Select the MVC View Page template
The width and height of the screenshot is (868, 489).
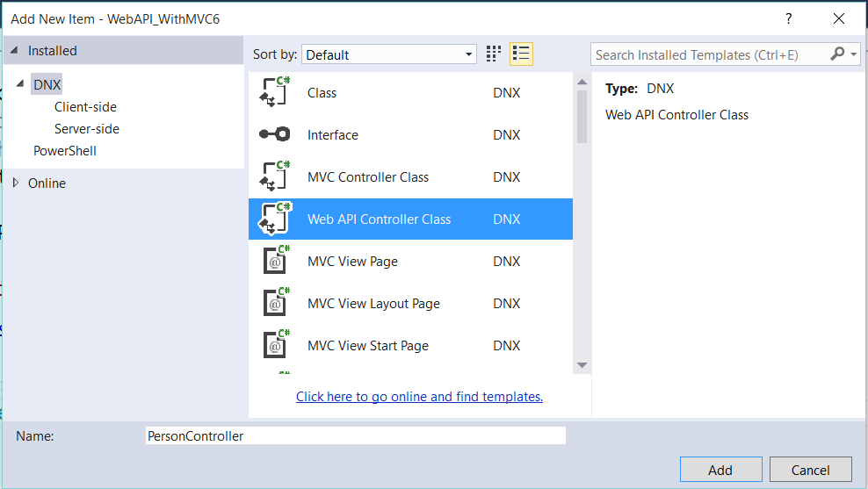[x=411, y=261]
